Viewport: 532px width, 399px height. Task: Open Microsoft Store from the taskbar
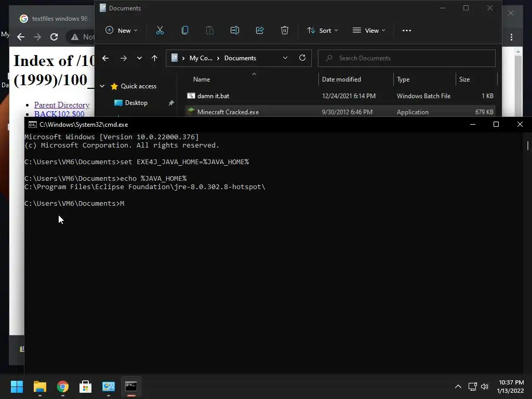(x=86, y=387)
